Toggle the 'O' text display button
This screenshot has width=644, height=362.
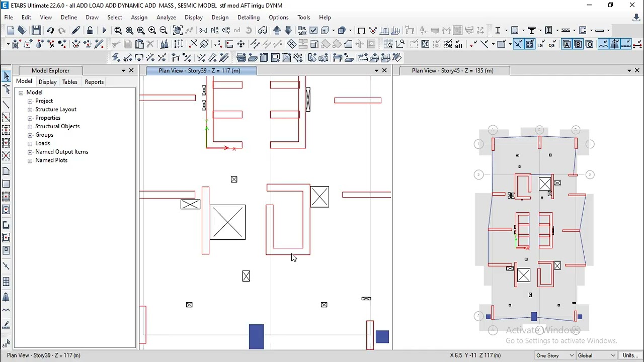(x=589, y=44)
